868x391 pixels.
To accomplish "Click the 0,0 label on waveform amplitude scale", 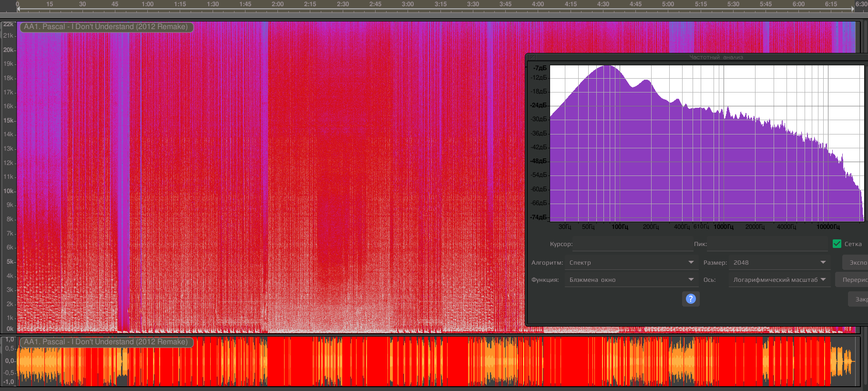I will point(10,360).
